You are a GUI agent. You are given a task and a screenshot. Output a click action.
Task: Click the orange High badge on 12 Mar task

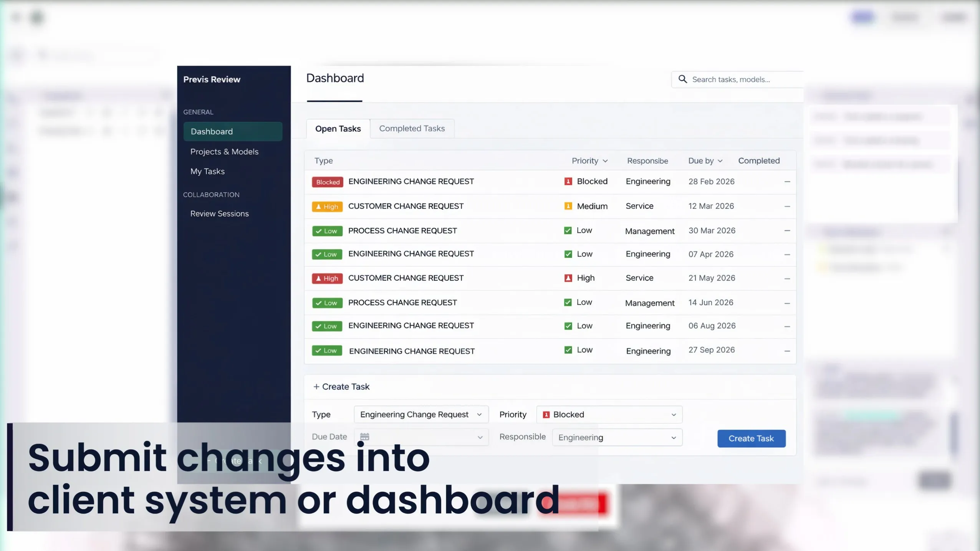click(x=327, y=207)
